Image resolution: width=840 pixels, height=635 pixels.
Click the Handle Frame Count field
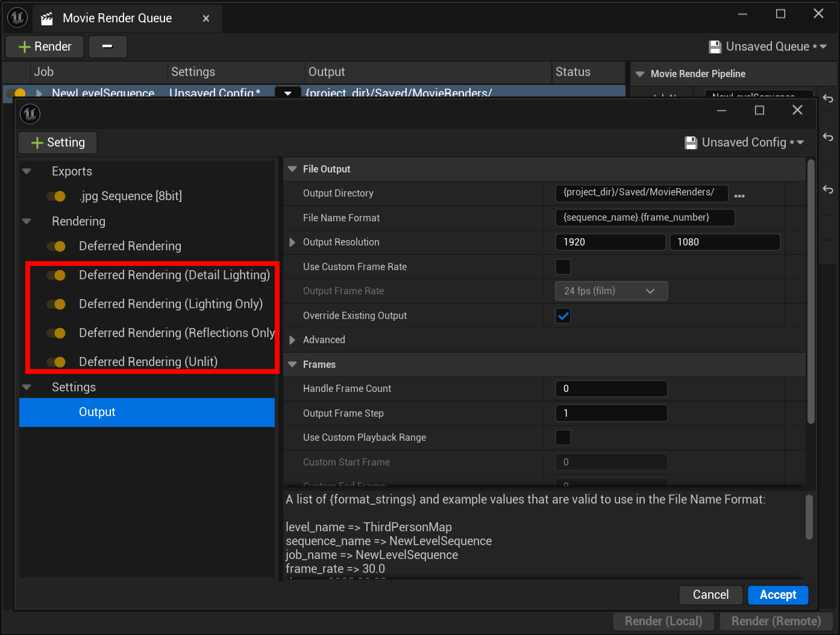click(611, 389)
